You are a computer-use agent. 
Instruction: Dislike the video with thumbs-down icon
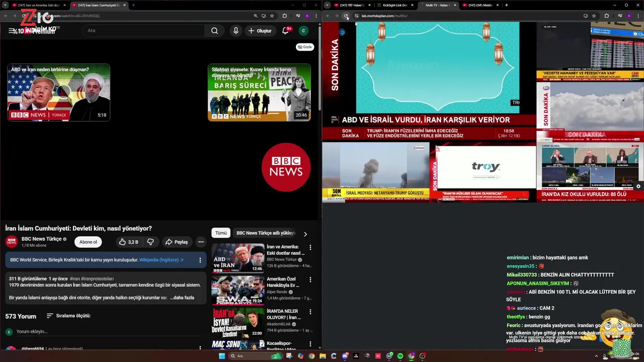pos(150,242)
